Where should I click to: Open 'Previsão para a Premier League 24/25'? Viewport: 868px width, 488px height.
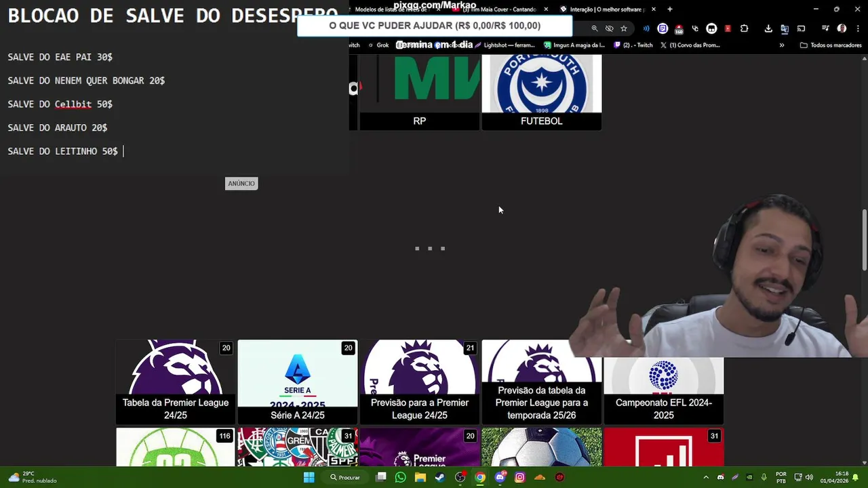point(420,382)
